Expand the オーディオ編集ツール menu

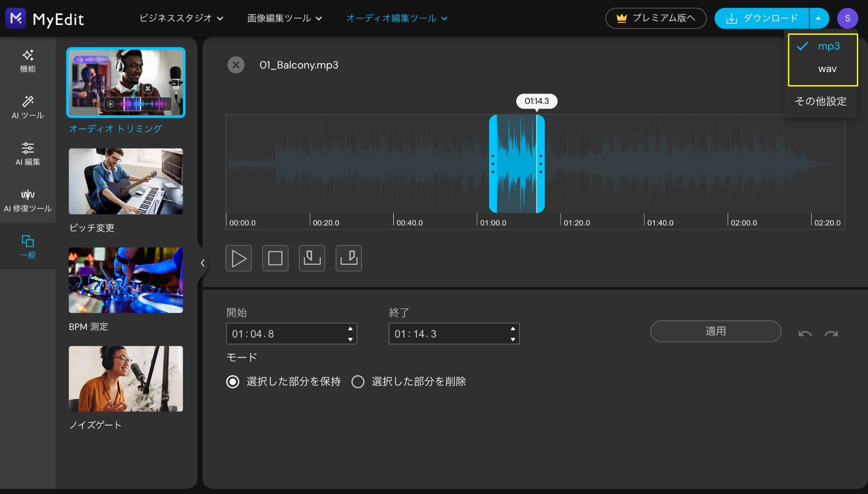[x=397, y=18]
